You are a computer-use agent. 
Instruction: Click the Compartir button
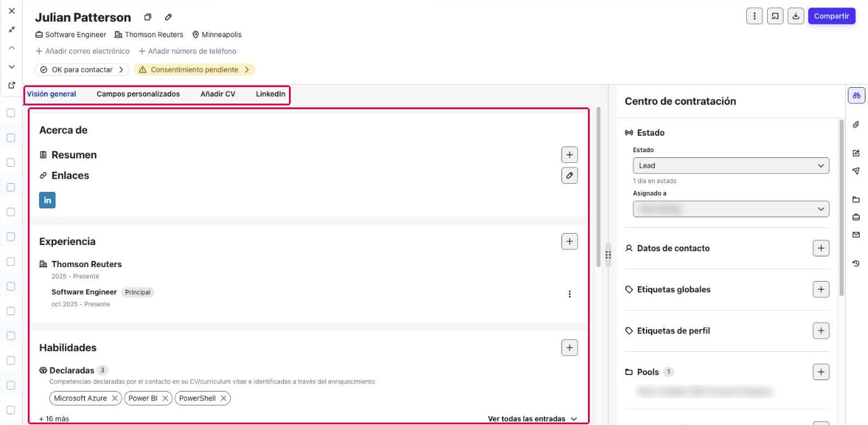pyautogui.click(x=831, y=16)
